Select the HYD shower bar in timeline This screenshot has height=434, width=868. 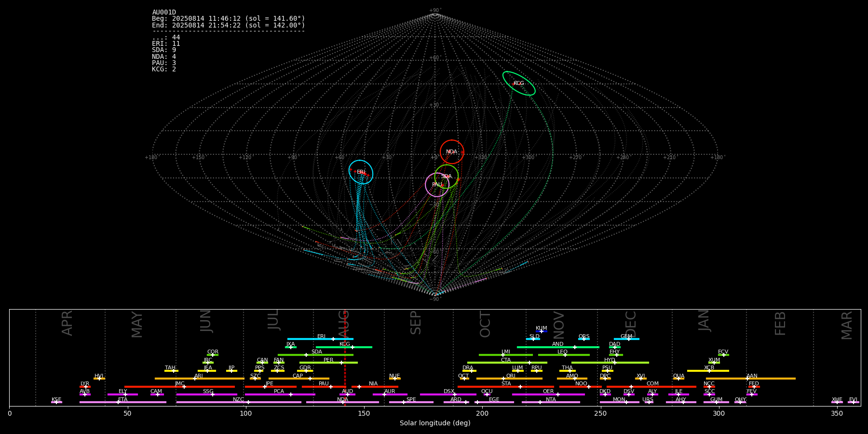coord(610,363)
